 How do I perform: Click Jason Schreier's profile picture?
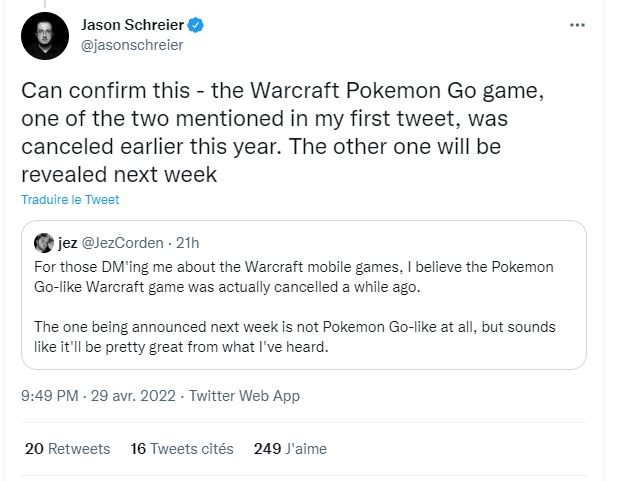point(44,36)
